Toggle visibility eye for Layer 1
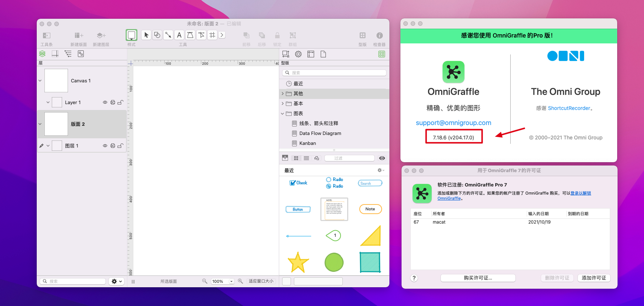This screenshot has width=644, height=306. [x=105, y=102]
